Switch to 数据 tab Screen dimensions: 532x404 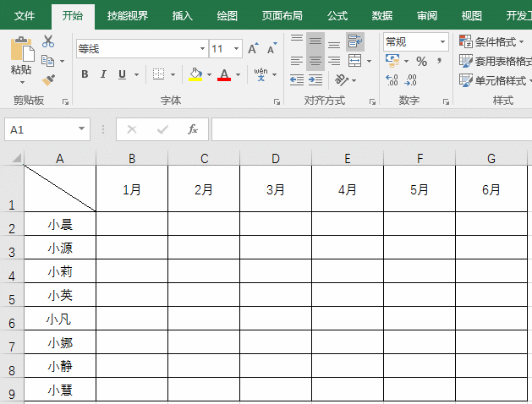[x=382, y=15]
